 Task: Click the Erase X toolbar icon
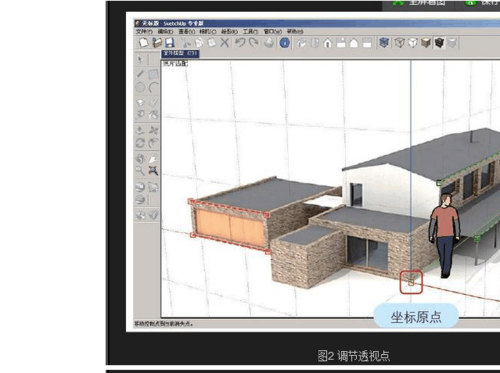pos(225,43)
